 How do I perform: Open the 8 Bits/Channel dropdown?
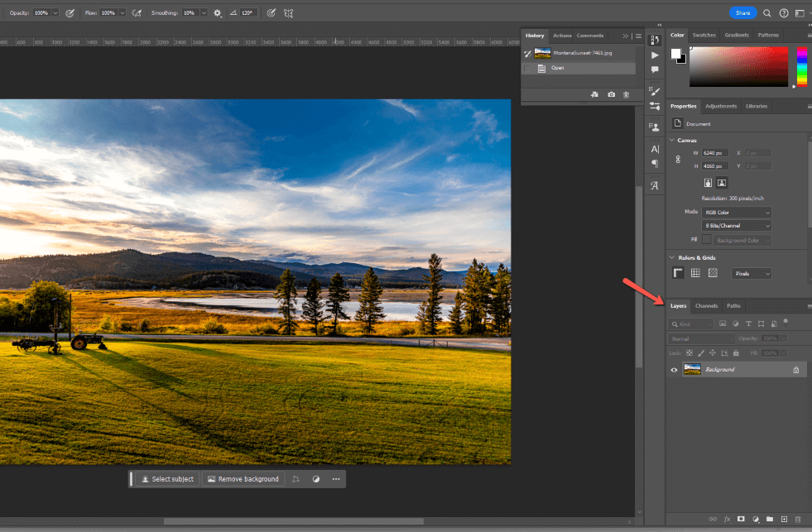click(x=737, y=226)
